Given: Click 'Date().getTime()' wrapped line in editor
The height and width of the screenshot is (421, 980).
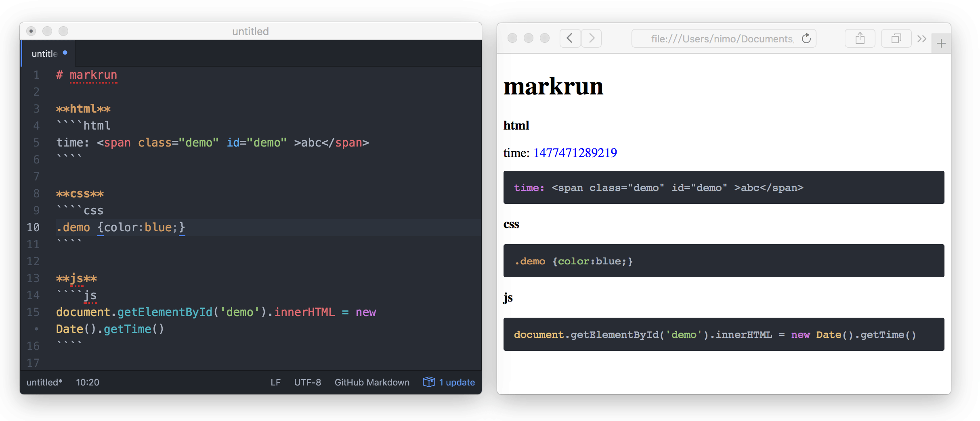Looking at the screenshot, I should [110, 329].
